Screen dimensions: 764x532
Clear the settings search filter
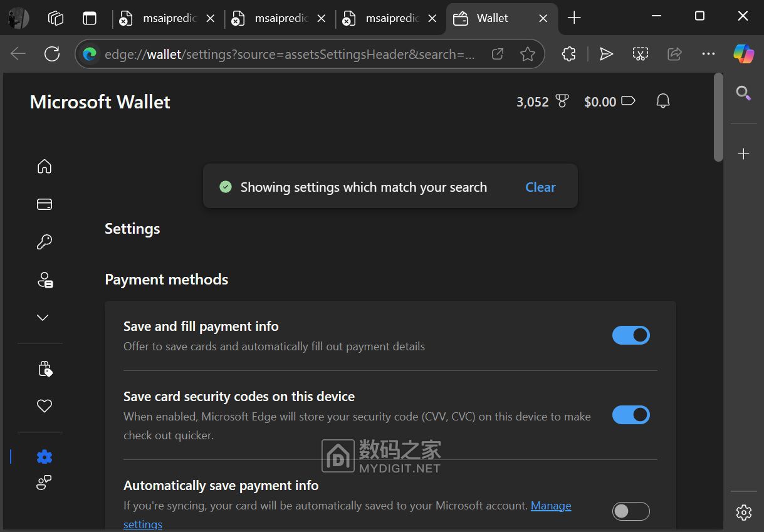pyautogui.click(x=540, y=187)
